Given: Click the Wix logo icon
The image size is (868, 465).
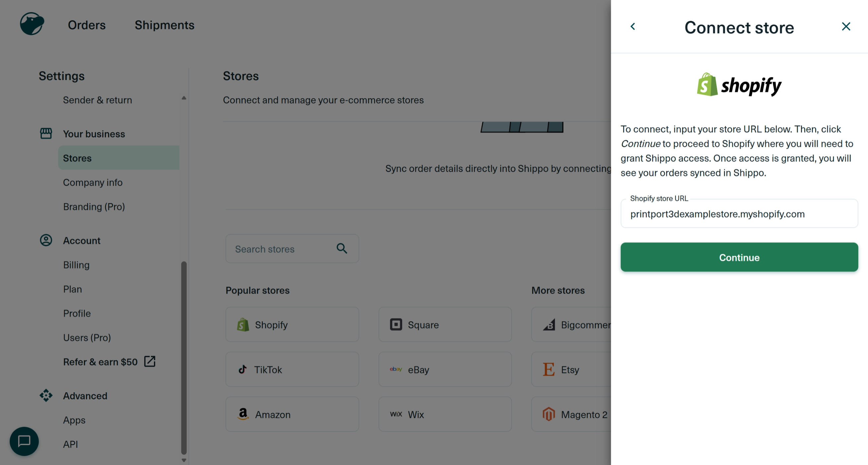Looking at the screenshot, I should coord(396,414).
